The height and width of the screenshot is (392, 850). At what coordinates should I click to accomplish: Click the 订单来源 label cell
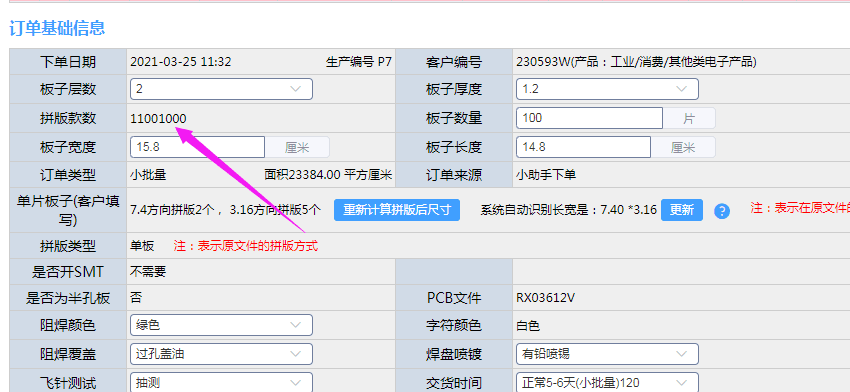click(454, 175)
